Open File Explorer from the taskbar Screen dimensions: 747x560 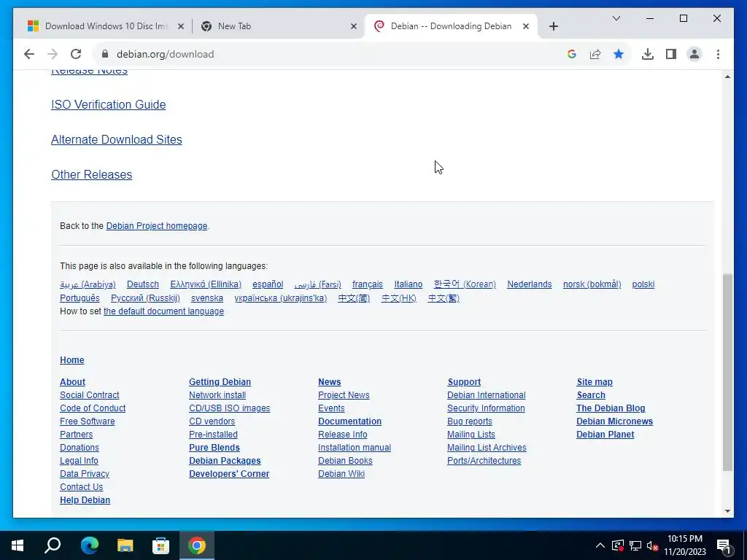(x=125, y=545)
